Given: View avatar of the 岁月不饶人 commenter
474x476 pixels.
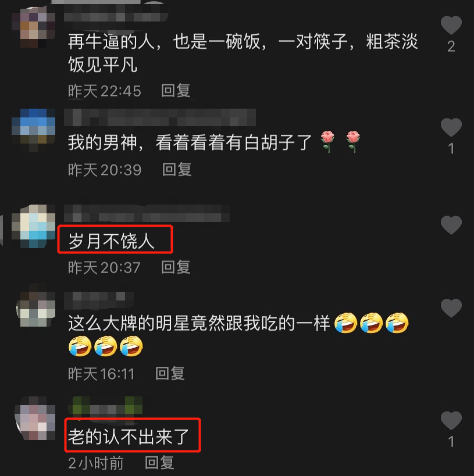Looking at the screenshot, I should (x=33, y=226).
